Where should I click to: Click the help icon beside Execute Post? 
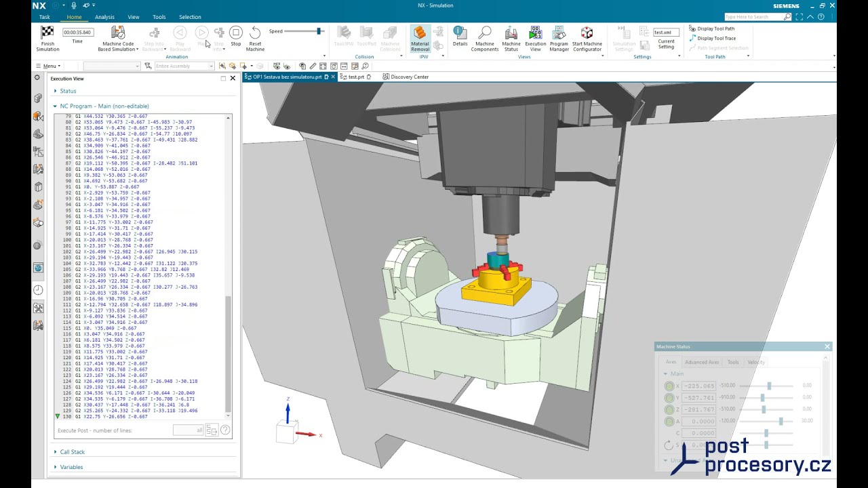pyautogui.click(x=225, y=430)
